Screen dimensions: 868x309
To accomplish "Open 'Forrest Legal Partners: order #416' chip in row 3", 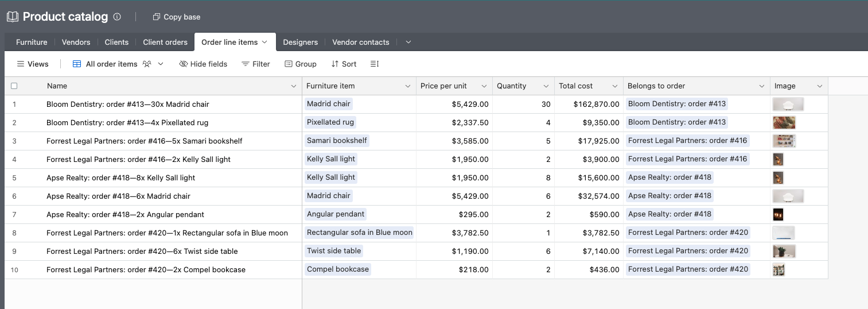I will [688, 141].
